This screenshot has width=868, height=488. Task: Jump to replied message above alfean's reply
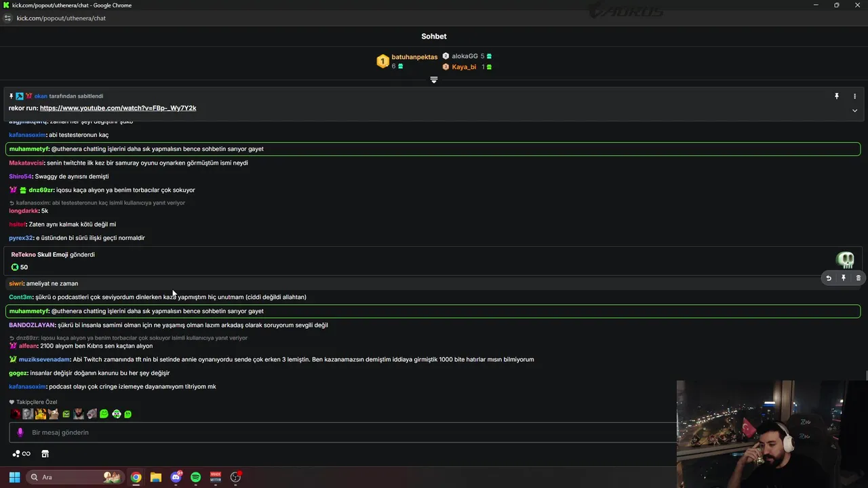pos(128,338)
